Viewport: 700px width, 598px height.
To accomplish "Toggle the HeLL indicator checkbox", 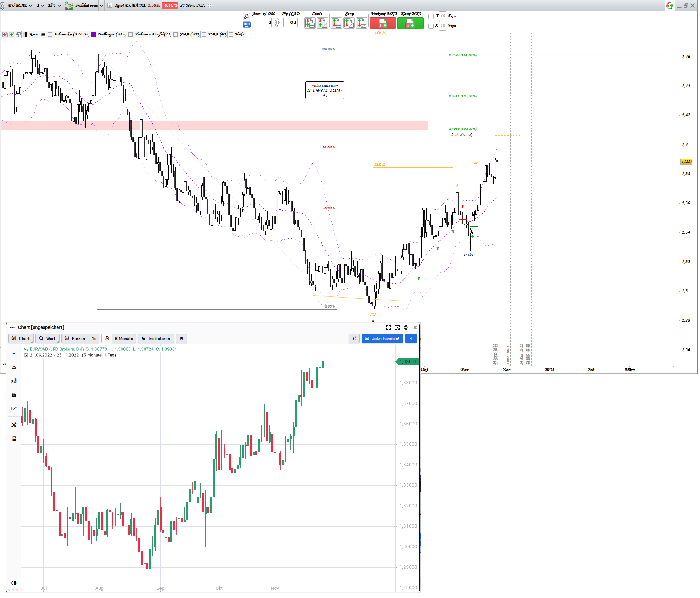I will [231, 34].
